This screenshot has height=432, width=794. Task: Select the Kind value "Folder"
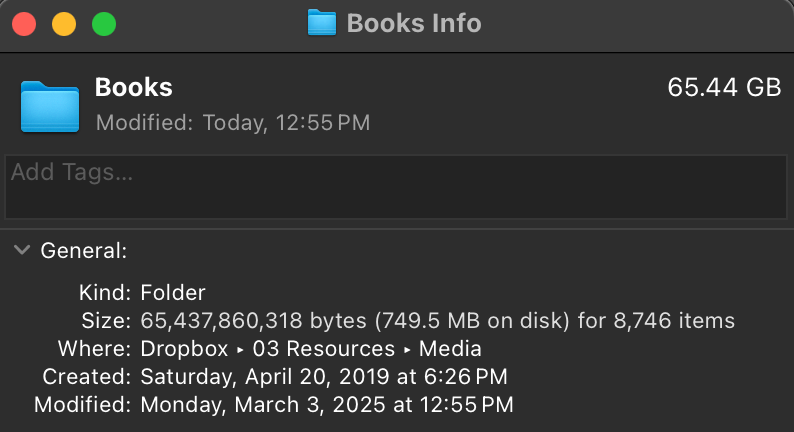(173, 293)
